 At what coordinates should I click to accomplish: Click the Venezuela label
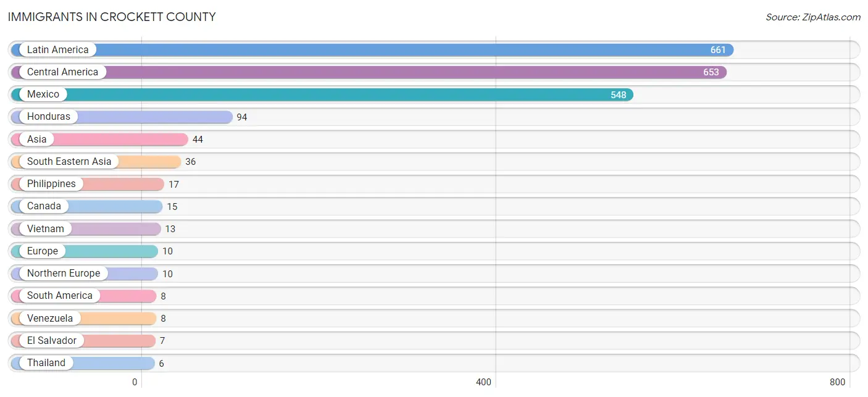(x=50, y=319)
